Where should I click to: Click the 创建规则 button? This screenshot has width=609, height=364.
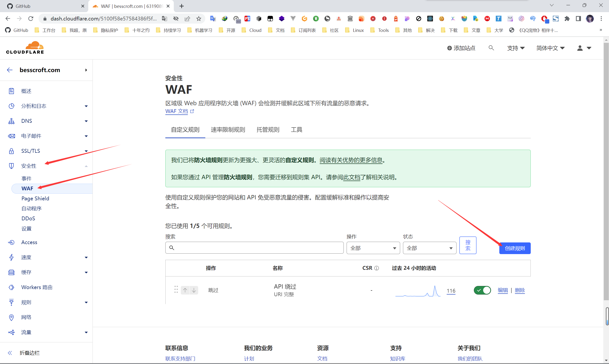[x=515, y=248]
